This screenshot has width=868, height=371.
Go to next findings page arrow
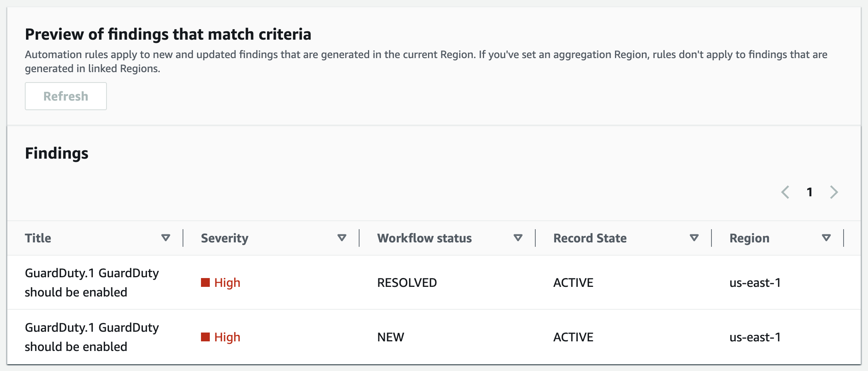[834, 192]
